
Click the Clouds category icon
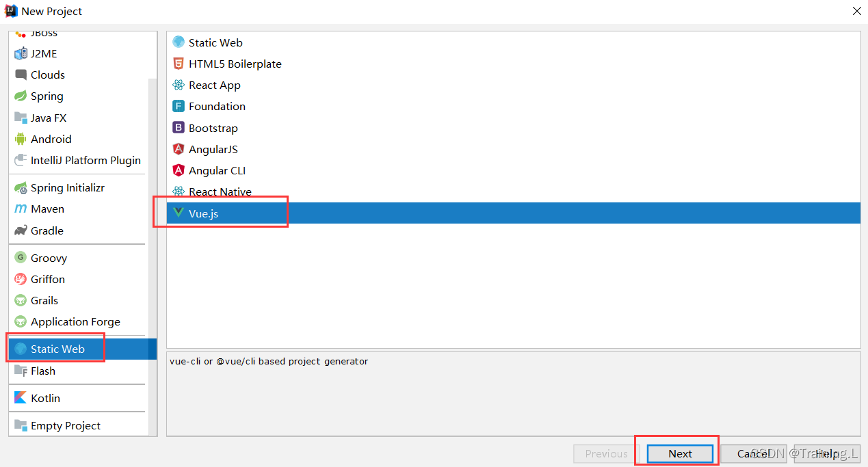(x=21, y=75)
